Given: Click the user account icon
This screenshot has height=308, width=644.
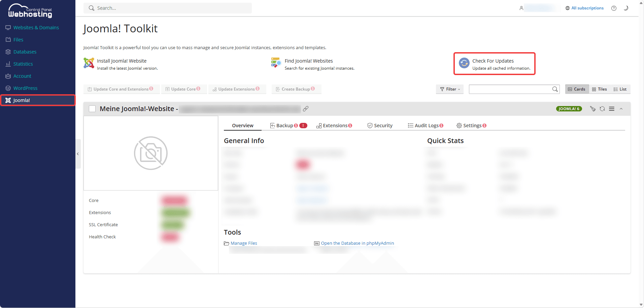Looking at the screenshot, I should pos(521,8).
